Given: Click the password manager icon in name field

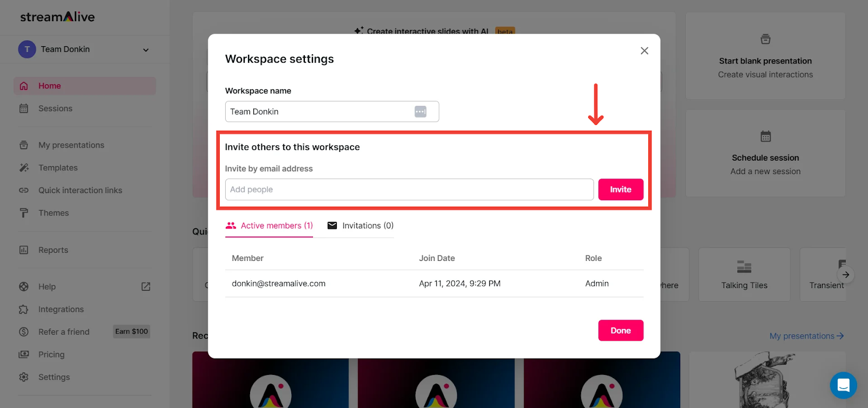Looking at the screenshot, I should pos(420,112).
